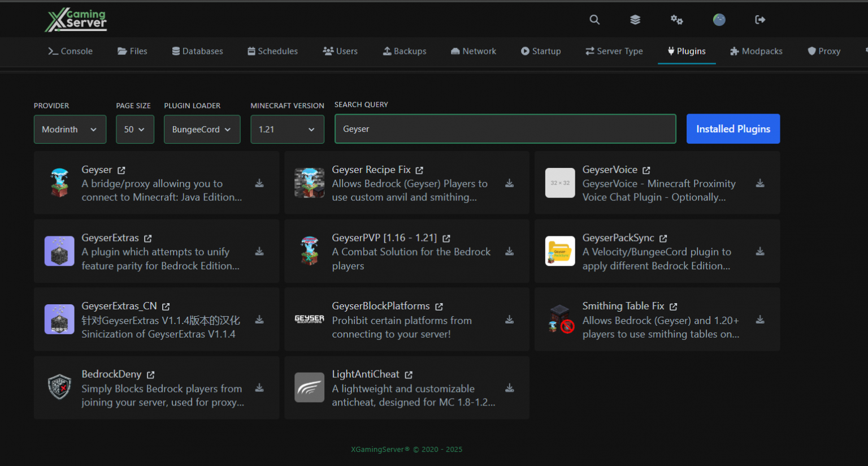Open the Modpacks tab

point(756,51)
